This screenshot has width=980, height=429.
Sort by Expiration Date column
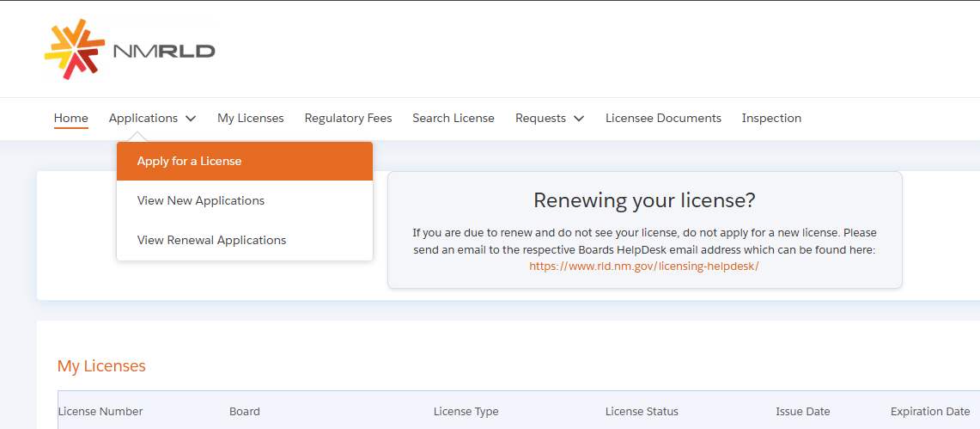coord(929,412)
